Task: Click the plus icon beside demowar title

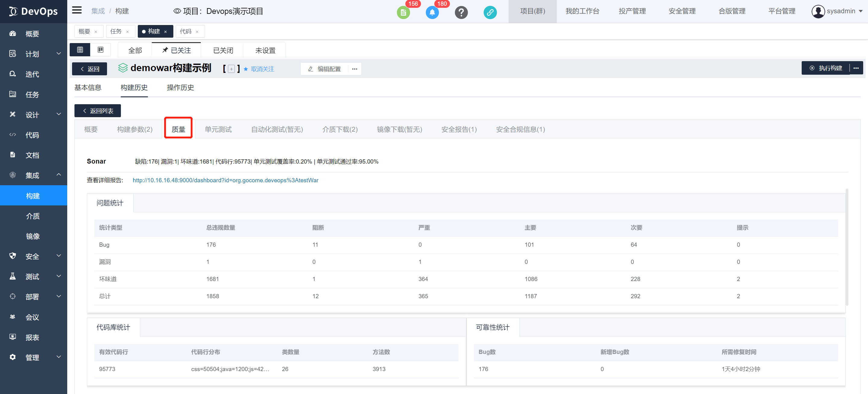Action: [x=231, y=69]
